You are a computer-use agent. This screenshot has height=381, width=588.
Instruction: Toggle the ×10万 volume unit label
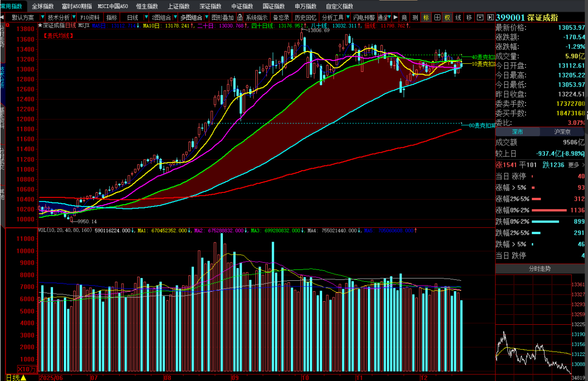[x=26, y=369]
